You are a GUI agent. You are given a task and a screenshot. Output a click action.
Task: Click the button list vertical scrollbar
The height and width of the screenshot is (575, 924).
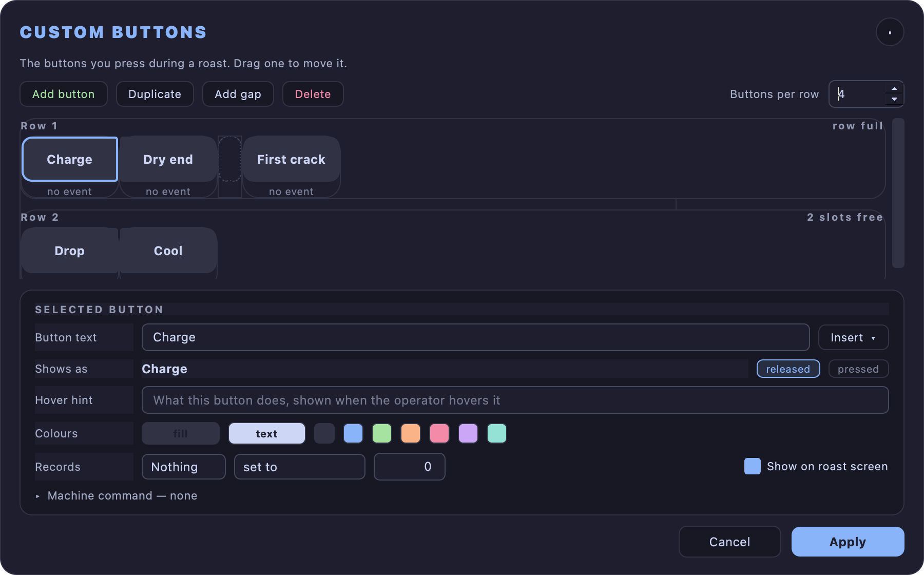(898, 193)
